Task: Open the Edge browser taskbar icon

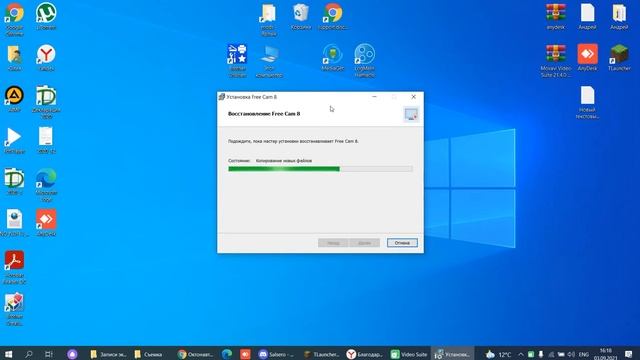Action: pos(227,354)
